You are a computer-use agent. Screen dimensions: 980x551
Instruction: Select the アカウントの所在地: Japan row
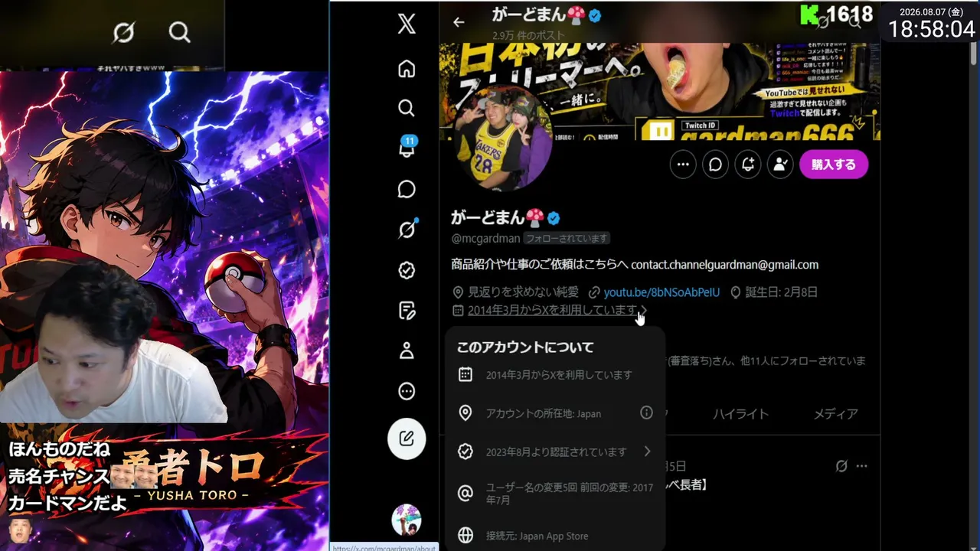555,413
